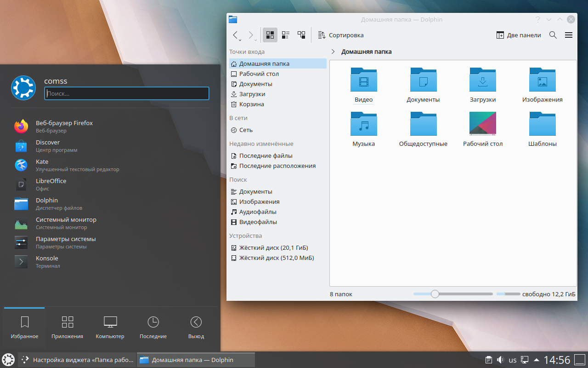Expand the breadcrumb chevron before Домашняя папка
588x368 pixels.
click(x=333, y=52)
